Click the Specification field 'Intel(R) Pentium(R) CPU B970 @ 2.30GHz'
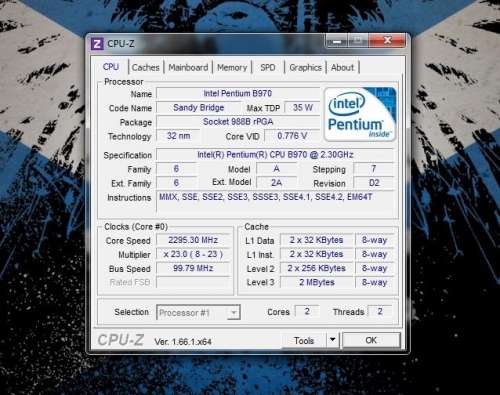 pos(275,155)
